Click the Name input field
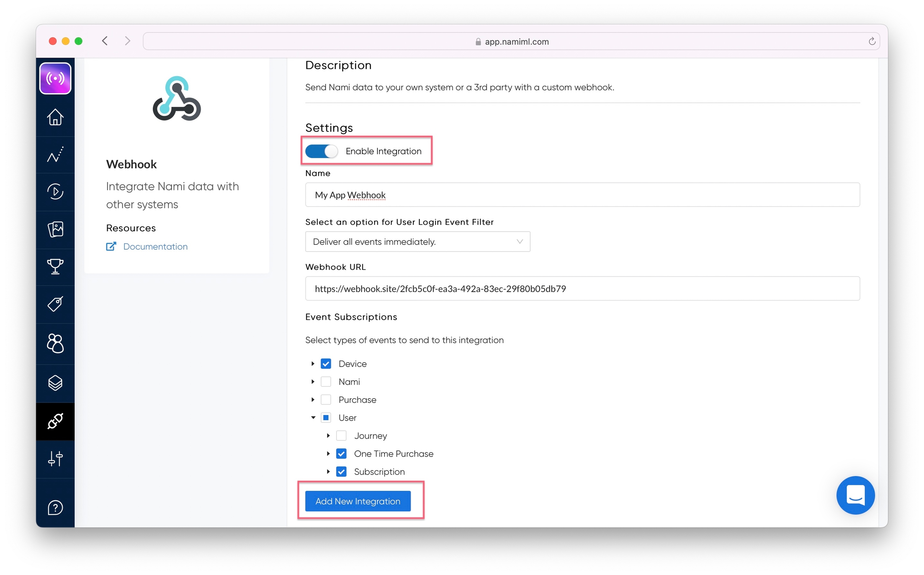 coord(582,195)
